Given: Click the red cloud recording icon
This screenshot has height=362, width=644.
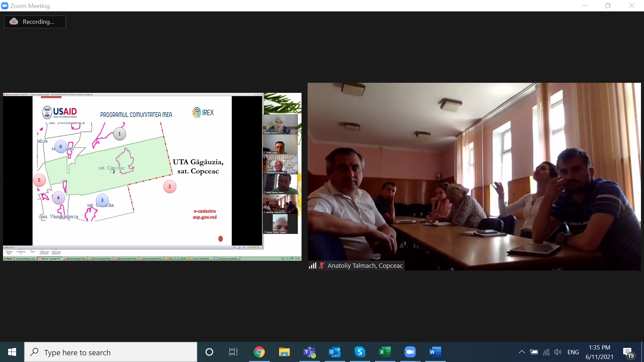Looking at the screenshot, I should (x=14, y=21).
